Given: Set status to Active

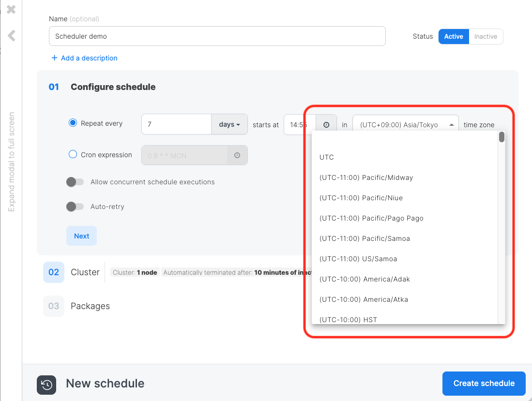Looking at the screenshot, I should tap(454, 36).
